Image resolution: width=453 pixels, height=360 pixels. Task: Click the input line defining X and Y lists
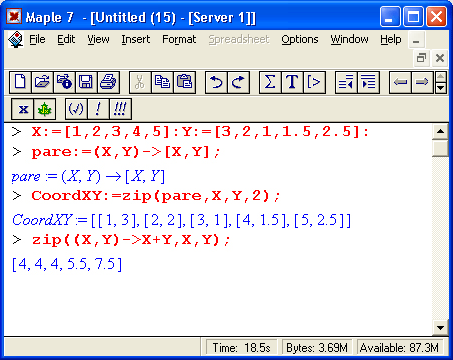[x=200, y=132]
